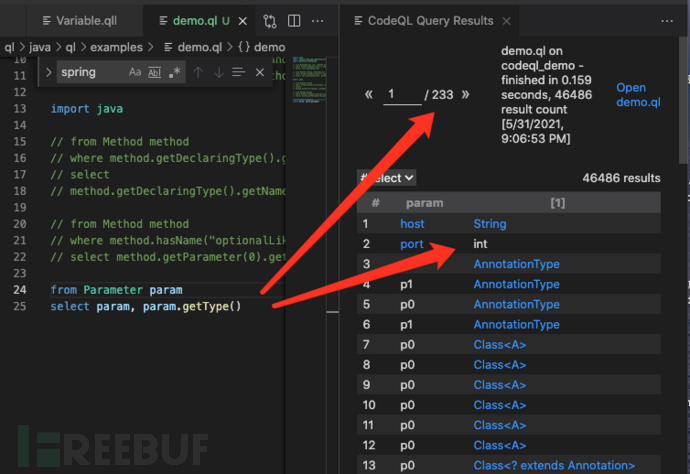Select the CodeQL Query Results tab
This screenshot has height=474, width=690.
[430, 21]
